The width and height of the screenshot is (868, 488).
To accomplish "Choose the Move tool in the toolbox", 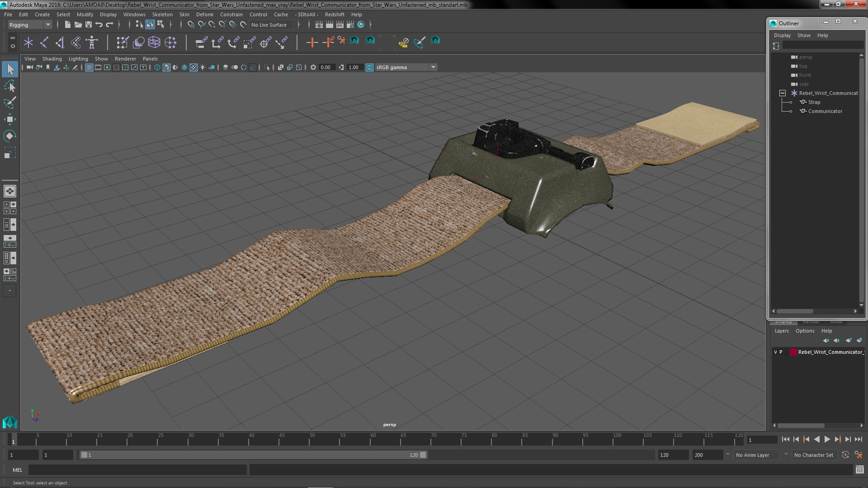I will (x=10, y=119).
